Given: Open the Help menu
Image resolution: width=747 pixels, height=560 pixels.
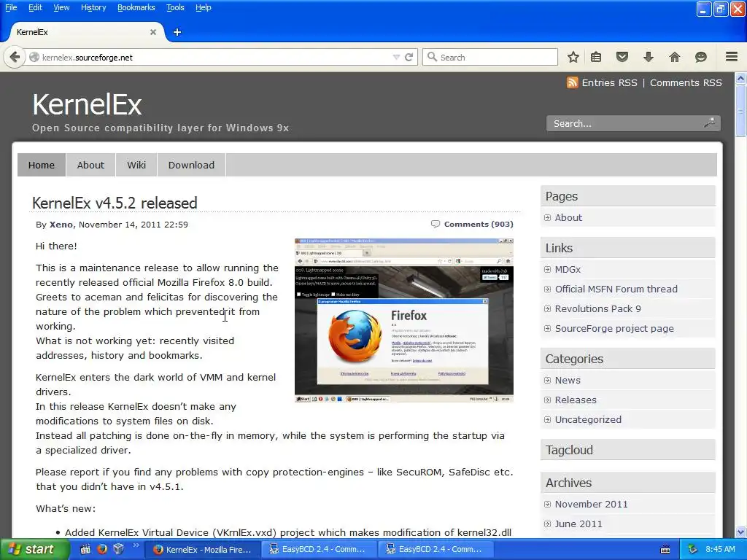Looking at the screenshot, I should (x=204, y=7).
